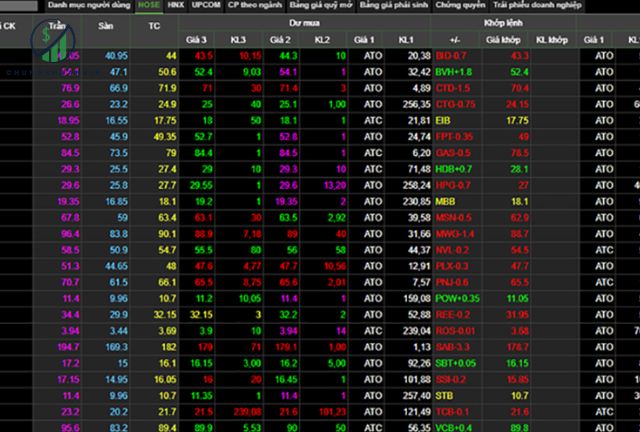Select the SSI-0.2 stock entry

coord(451,379)
